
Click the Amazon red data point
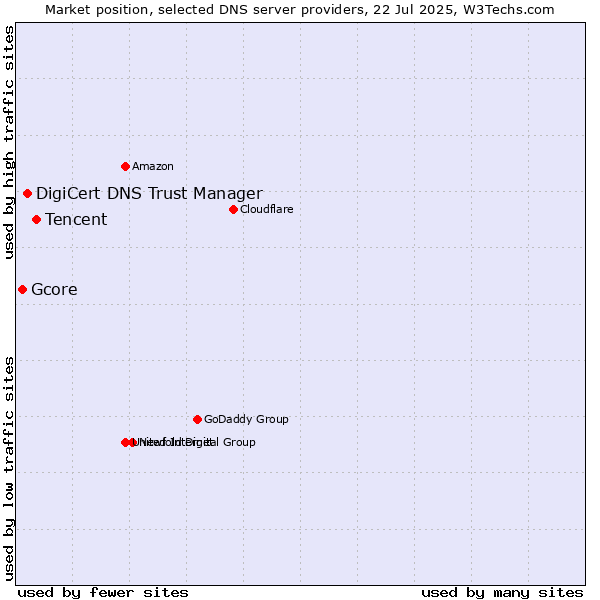[x=125, y=166]
